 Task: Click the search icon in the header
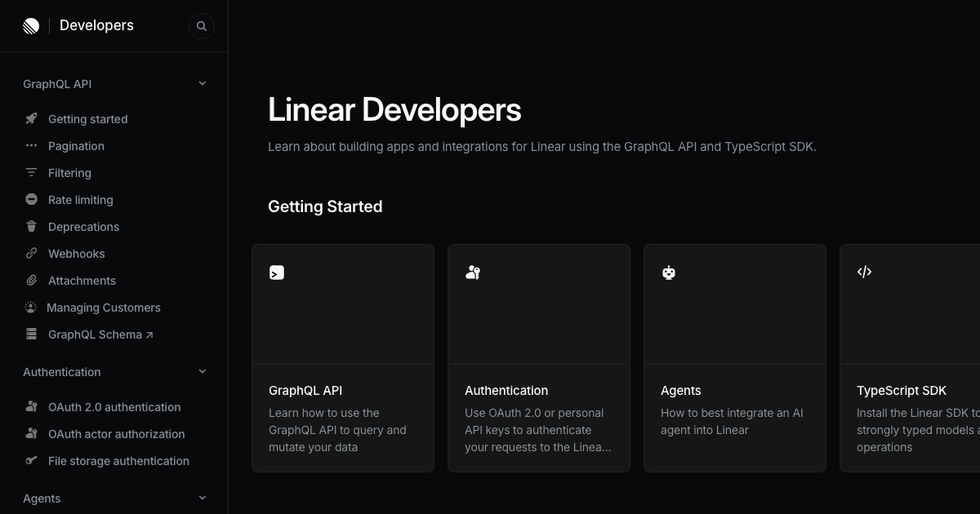click(202, 25)
